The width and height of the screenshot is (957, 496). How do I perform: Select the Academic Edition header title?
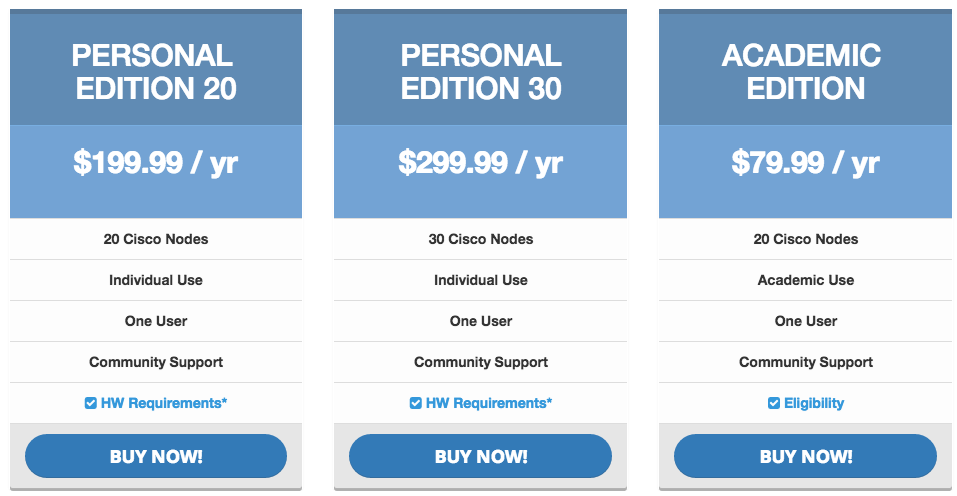point(805,71)
